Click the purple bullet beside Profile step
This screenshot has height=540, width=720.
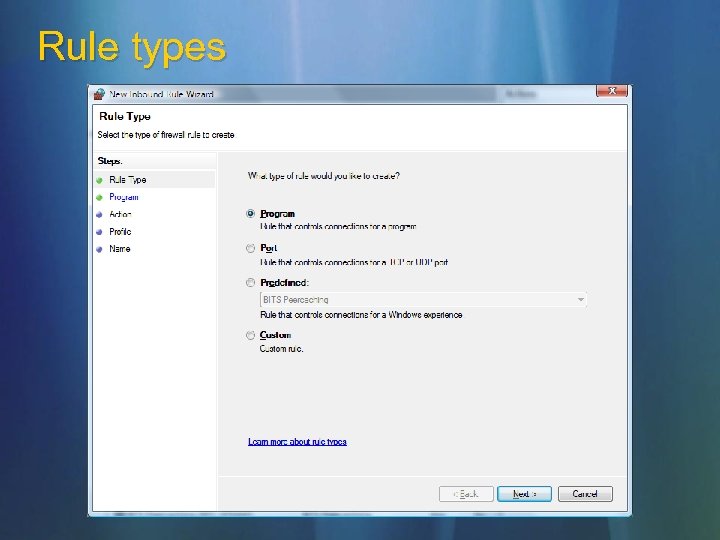pyautogui.click(x=99, y=232)
